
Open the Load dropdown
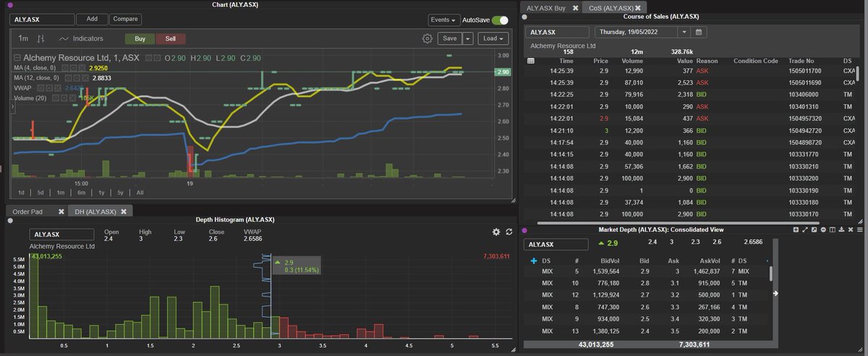tap(493, 38)
